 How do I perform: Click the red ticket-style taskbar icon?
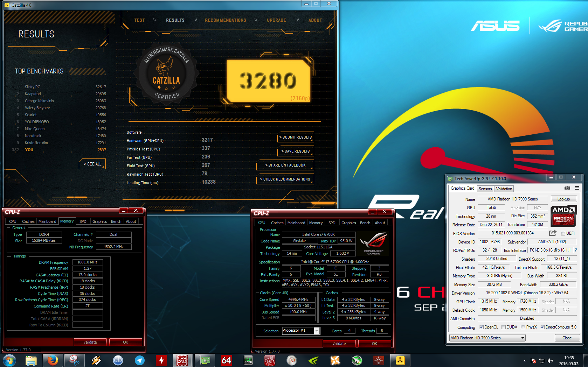pyautogui.click(x=270, y=360)
